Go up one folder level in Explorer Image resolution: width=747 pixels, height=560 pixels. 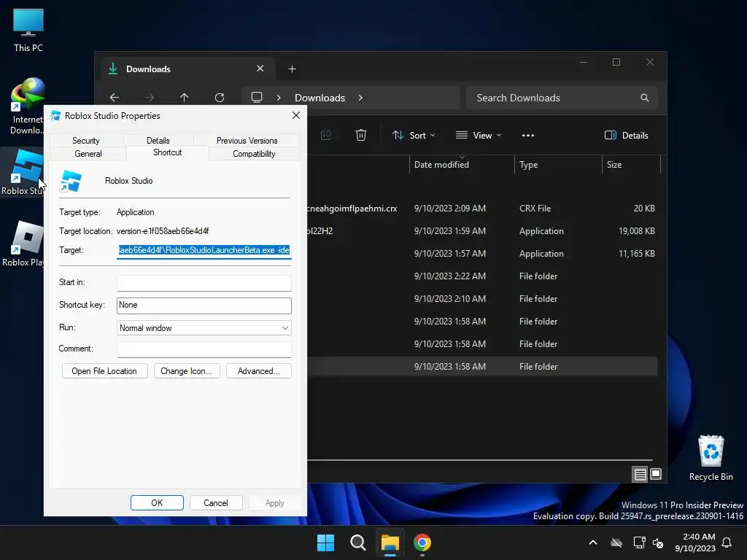tap(185, 98)
